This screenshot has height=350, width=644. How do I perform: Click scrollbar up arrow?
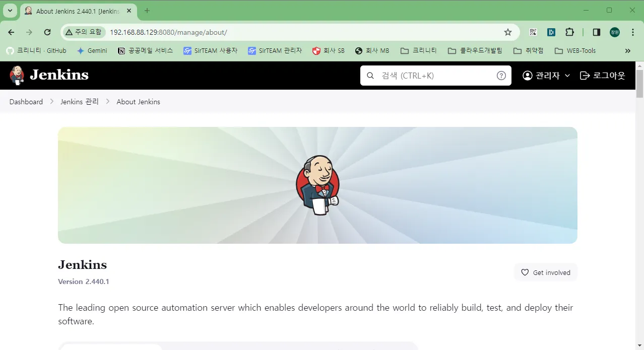coord(640,65)
